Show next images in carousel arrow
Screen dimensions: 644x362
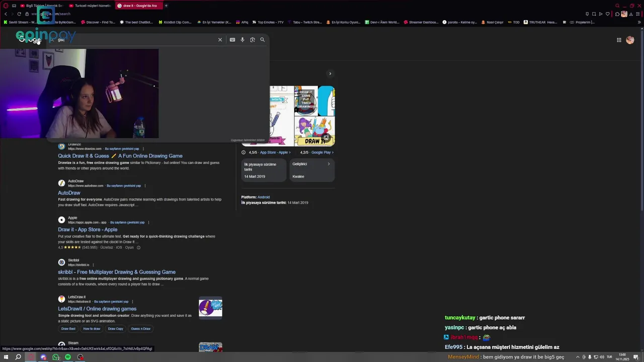point(330,74)
